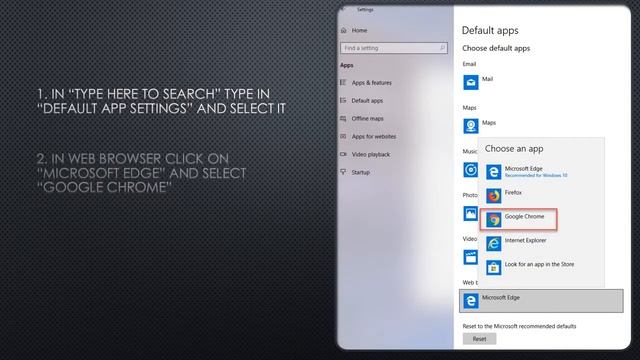Click the Maps app name label
Viewport: 640px width, 360px height.
point(489,122)
